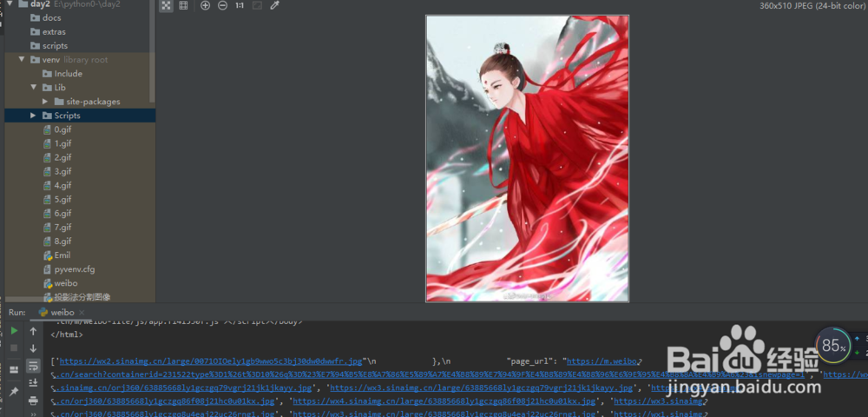This screenshot has width=868, height=417.
Task: Open file 1.gif in project tree
Action: [62, 143]
